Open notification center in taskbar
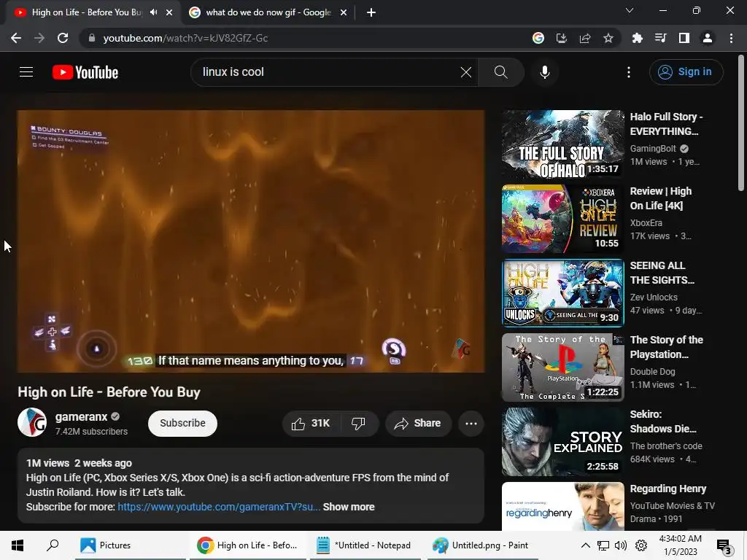The width and height of the screenshot is (747, 560). [724, 546]
